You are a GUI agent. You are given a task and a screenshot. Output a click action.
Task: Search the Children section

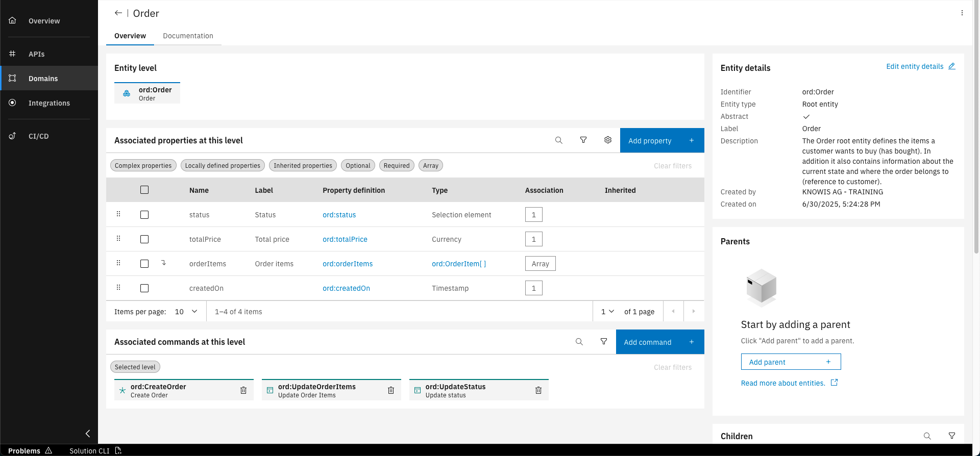pos(927,436)
